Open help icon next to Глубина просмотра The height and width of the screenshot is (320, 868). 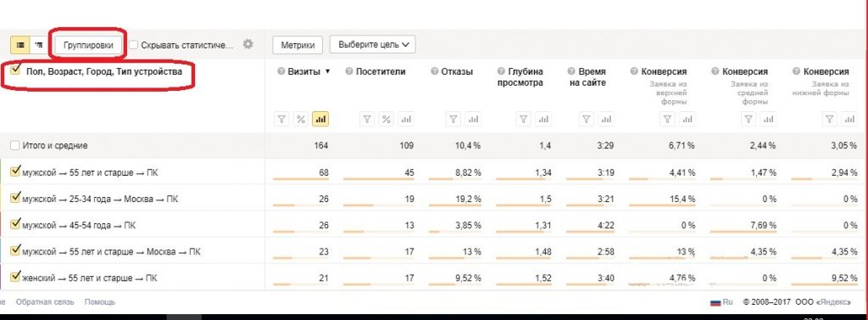[x=501, y=71]
